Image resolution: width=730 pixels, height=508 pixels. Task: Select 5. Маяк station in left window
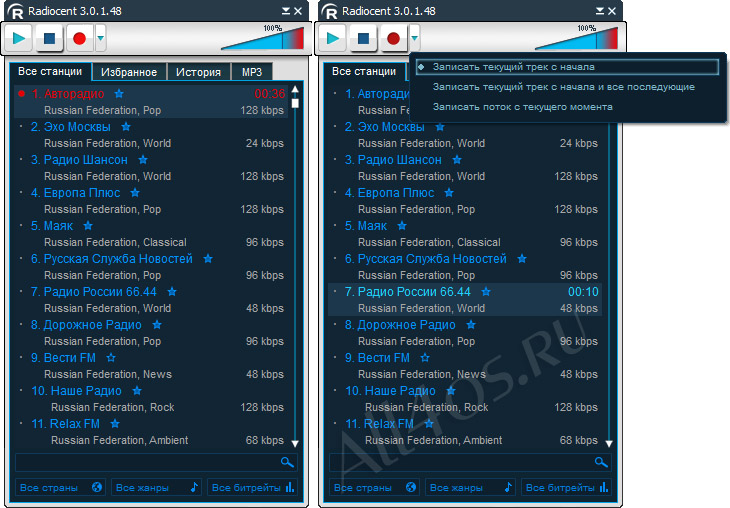[151, 234]
